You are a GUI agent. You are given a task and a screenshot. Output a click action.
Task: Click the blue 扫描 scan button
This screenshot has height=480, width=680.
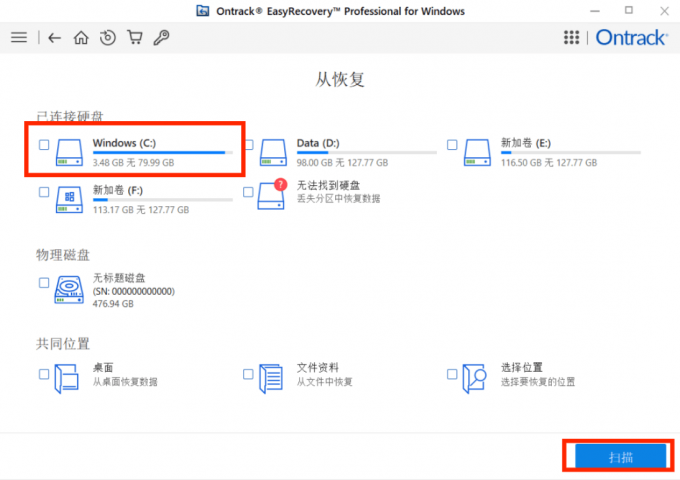(620, 456)
